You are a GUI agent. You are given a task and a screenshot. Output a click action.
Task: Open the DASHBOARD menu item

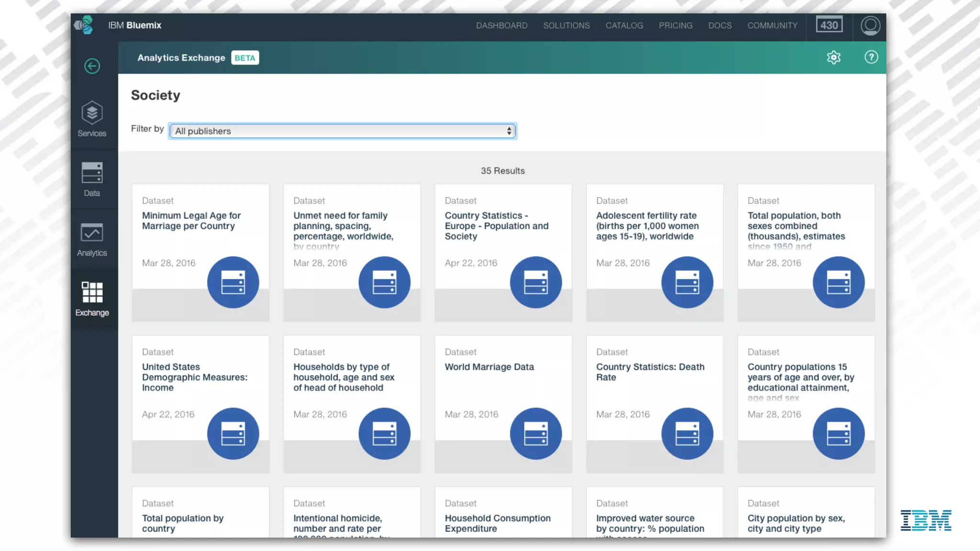click(x=501, y=25)
